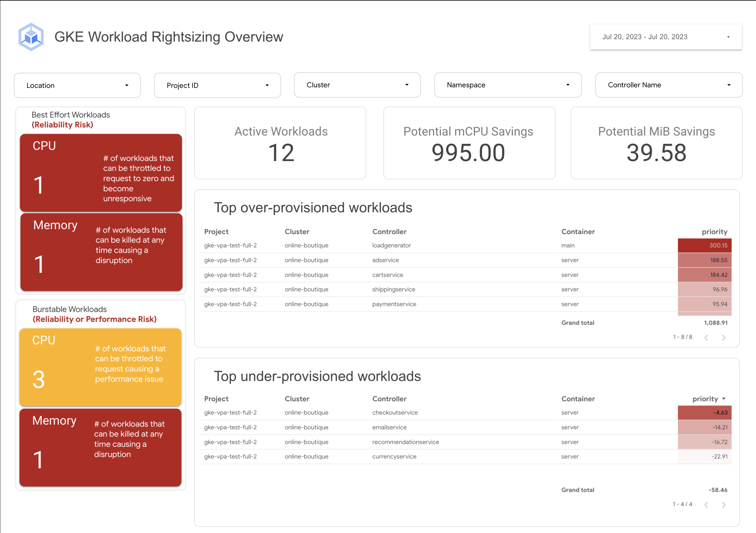Sort under-provisioned table by Container header
This screenshot has height=533, width=756.
pyautogui.click(x=578, y=399)
